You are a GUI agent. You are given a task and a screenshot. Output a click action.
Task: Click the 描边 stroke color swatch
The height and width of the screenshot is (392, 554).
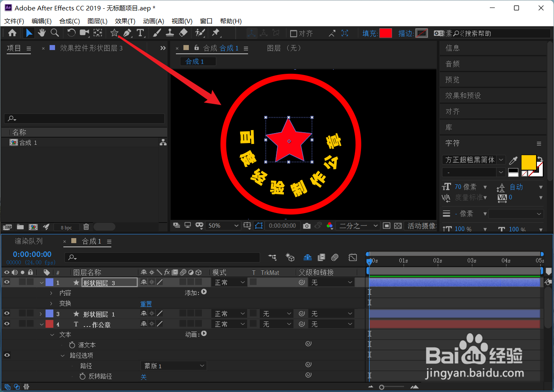point(422,33)
